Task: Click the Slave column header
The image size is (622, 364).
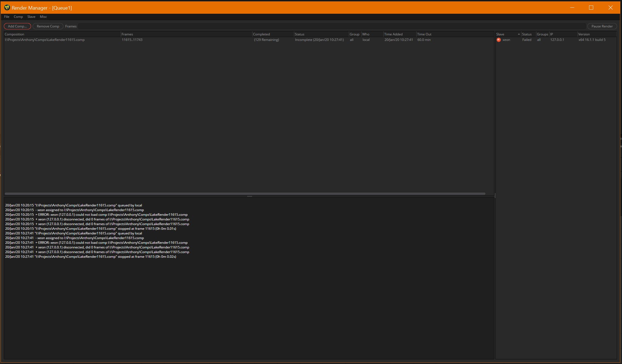Action: point(508,34)
